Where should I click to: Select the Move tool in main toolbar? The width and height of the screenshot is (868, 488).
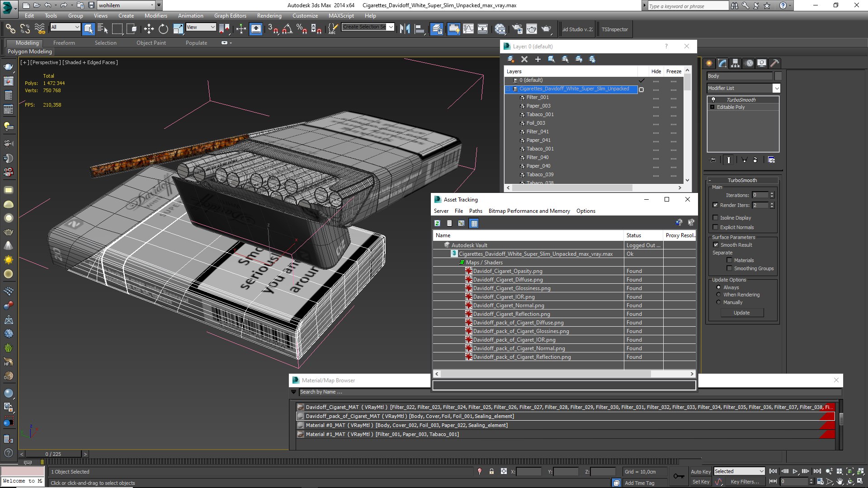149,29
